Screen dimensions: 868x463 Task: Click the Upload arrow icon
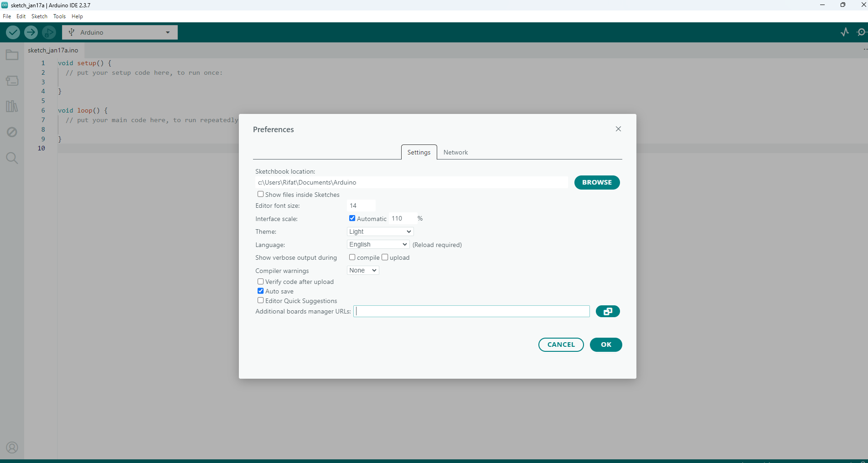tap(31, 32)
